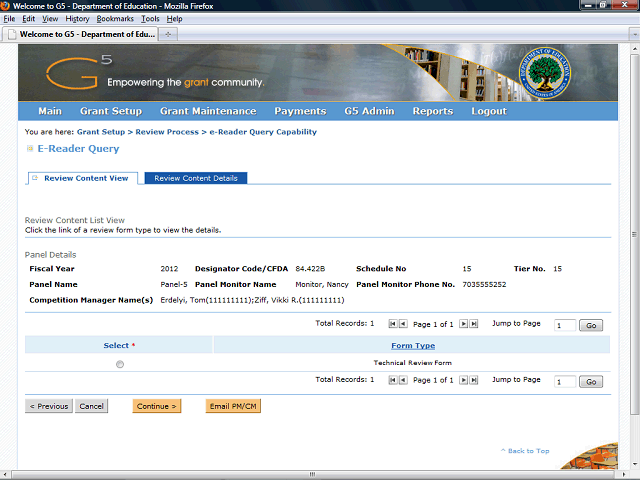Click monitor name Monitor, Nancy
Viewport: 640px width, 480px height.
(322, 284)
